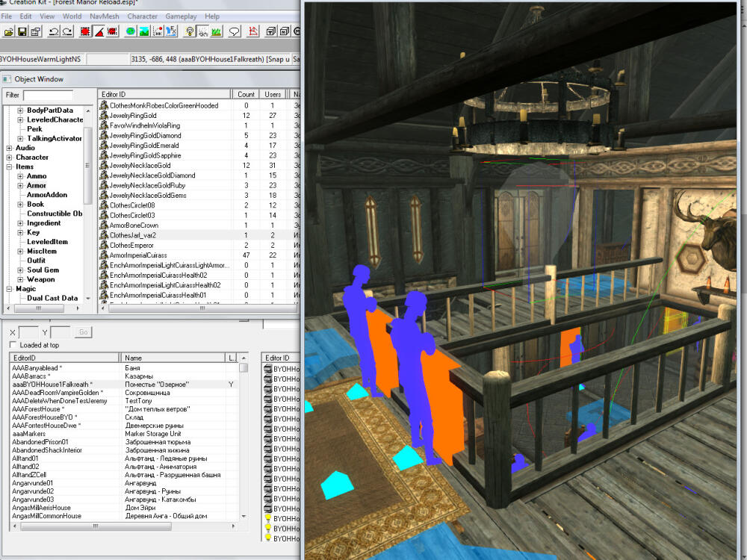Click the object list horizontal scrollbar

202,308
